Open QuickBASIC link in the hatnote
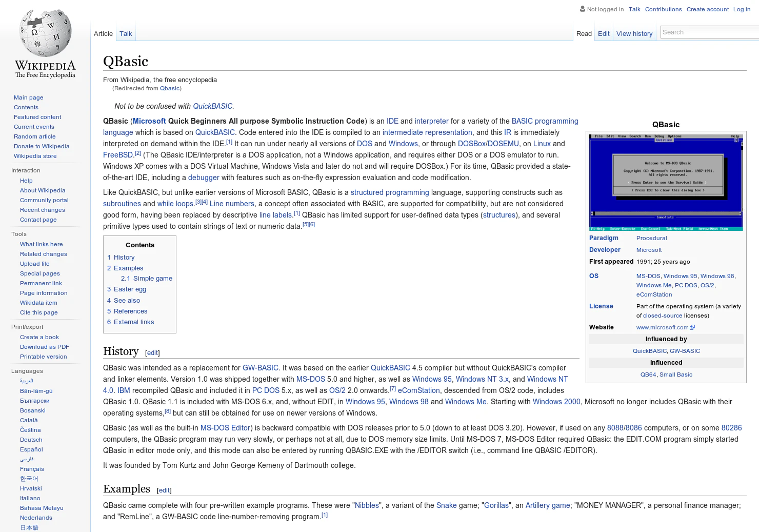The image size is (759, 532). [212, 106]
